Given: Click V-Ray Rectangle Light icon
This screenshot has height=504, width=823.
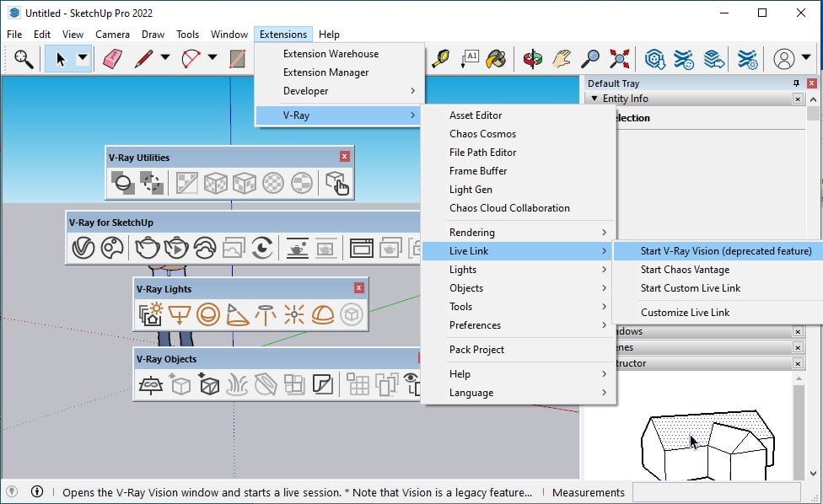Looking at the screenshot, I should tap(180, 315).
